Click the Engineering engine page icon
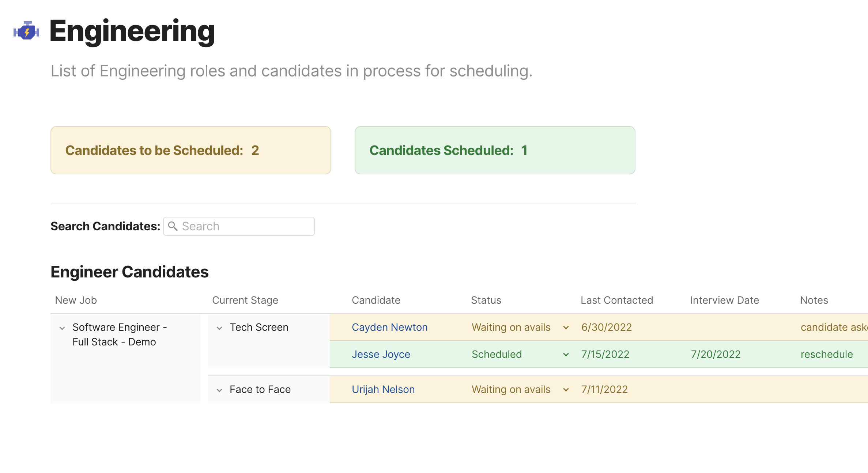868x473 pixels. click(x=26, y=31)
